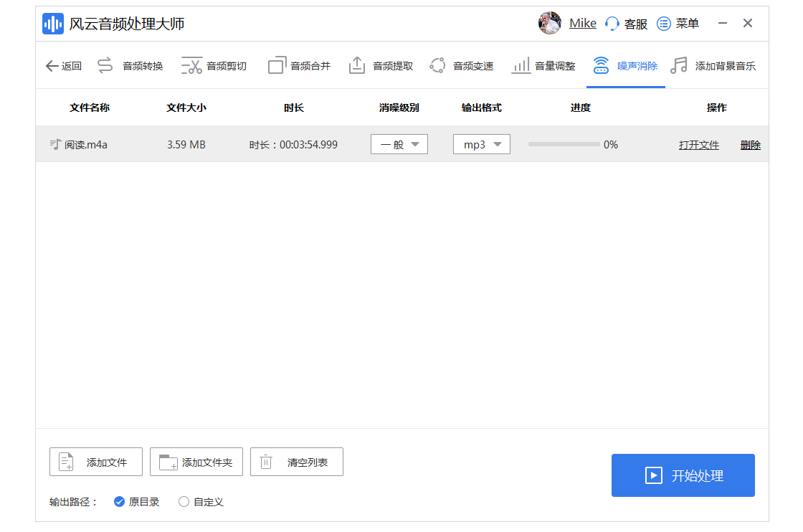Switch to the 音频合并 tab
The width and height of the screenshot is (803, 532).
[310, 66]
